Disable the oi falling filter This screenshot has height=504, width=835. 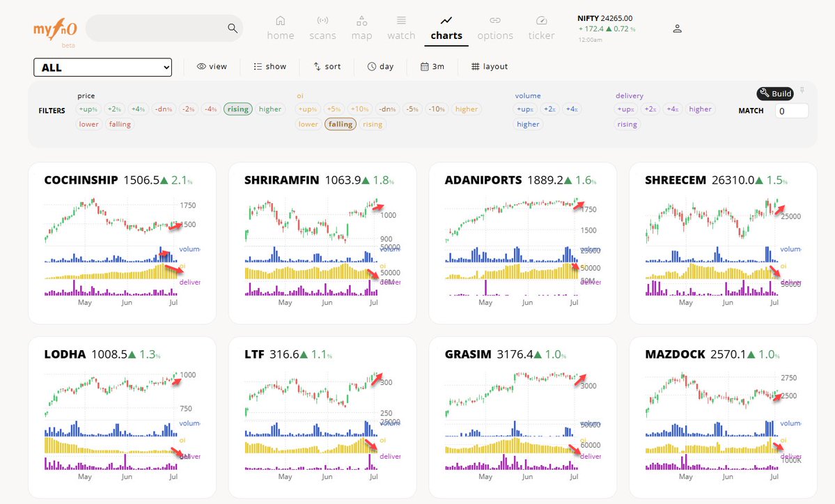[341, 124]
